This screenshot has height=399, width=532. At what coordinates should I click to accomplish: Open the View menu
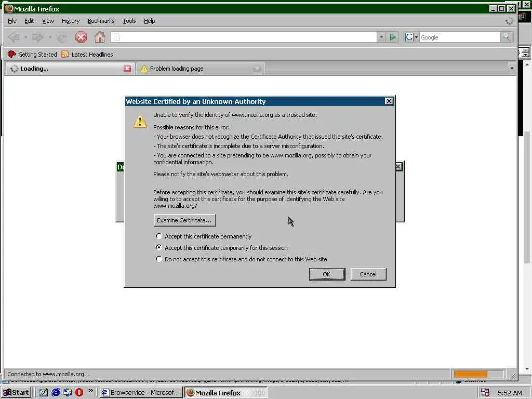pyautogui.click(x=48, y=21)
